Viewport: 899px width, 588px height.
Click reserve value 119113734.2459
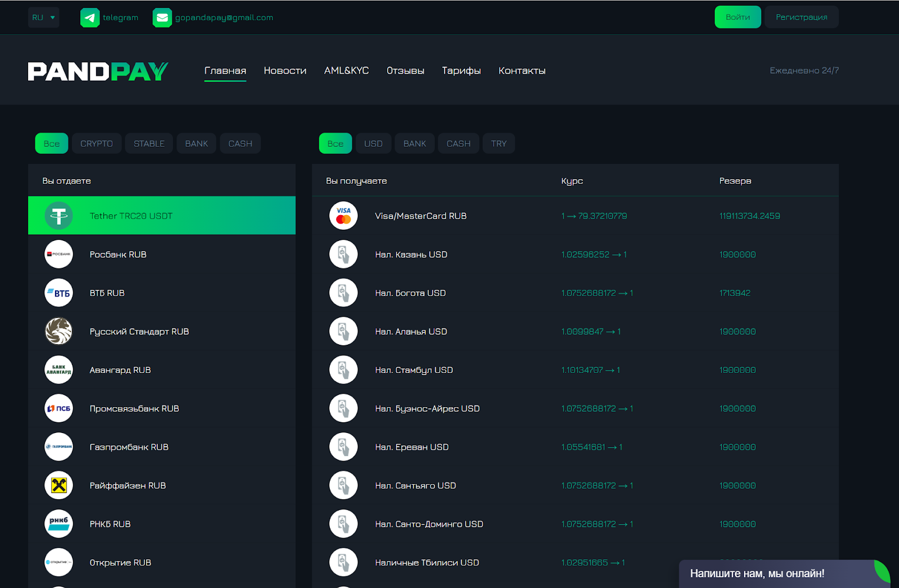click(x=750, y=216)
